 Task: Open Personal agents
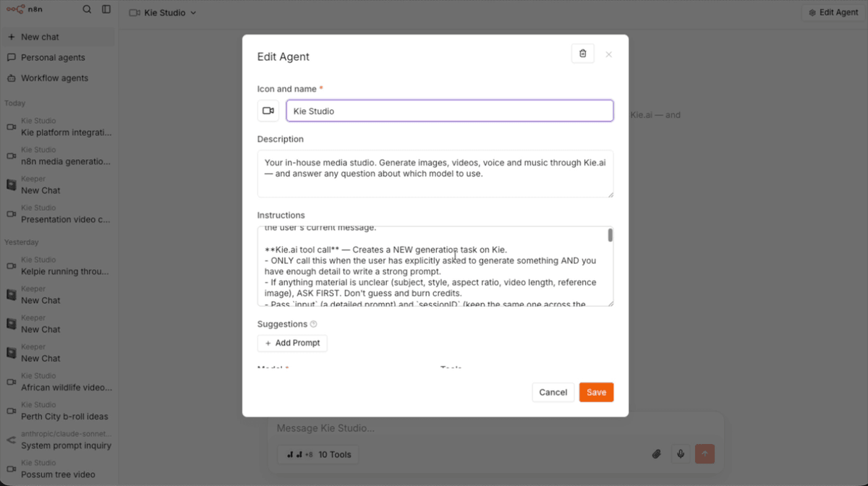click(x=58, y=57)
